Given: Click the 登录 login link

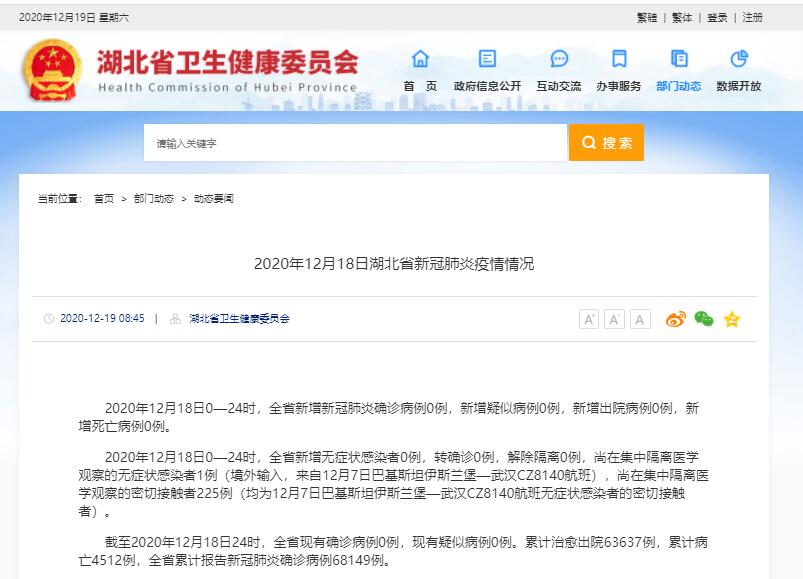Looking at the screenshot, I should point(717,18).
